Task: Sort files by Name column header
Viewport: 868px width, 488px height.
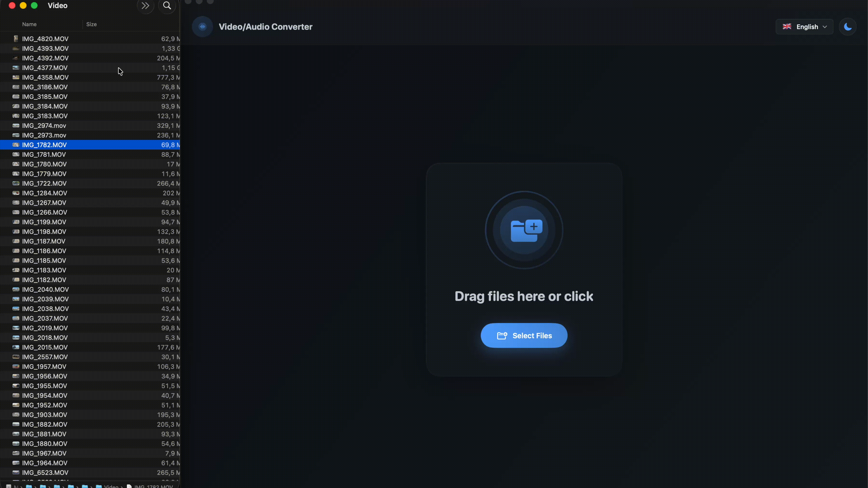Action: [29, 24]
